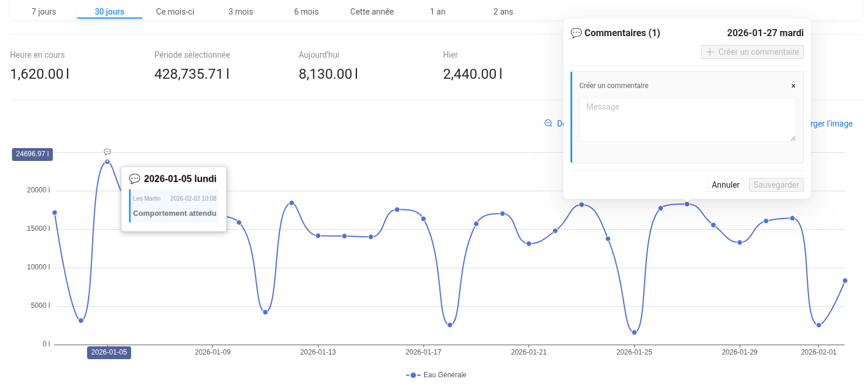Click the download image link at chart's right
The width and height of the screenshot is (868, 386).
coord(828,124)
